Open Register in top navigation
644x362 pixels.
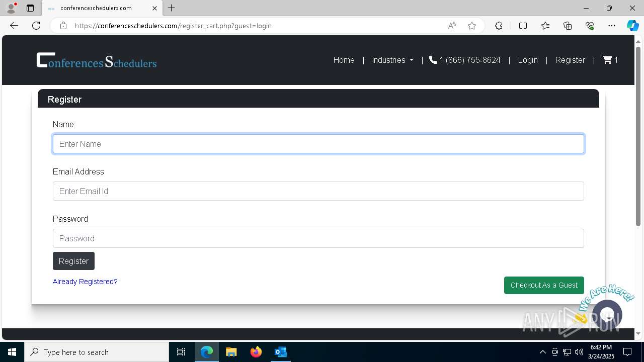point(570,60)
